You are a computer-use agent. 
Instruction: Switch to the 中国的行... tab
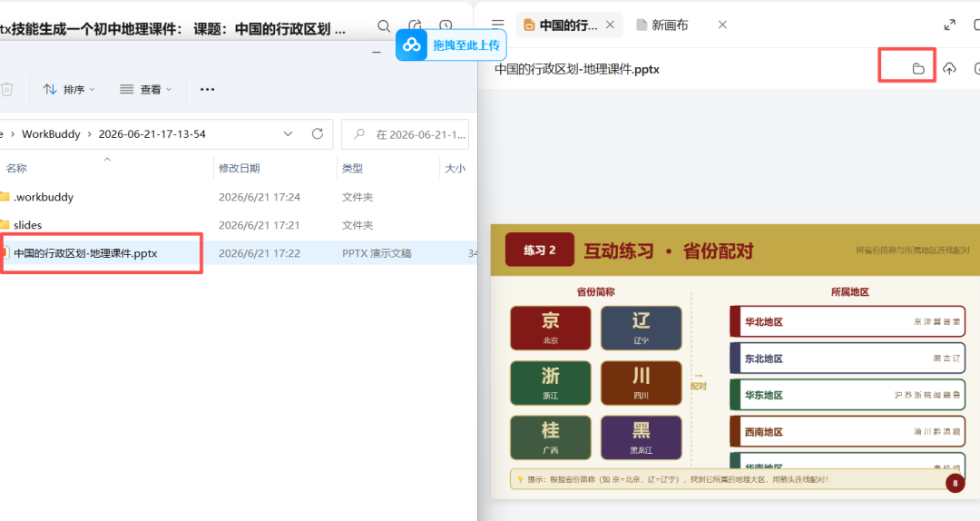pos(561,25)
